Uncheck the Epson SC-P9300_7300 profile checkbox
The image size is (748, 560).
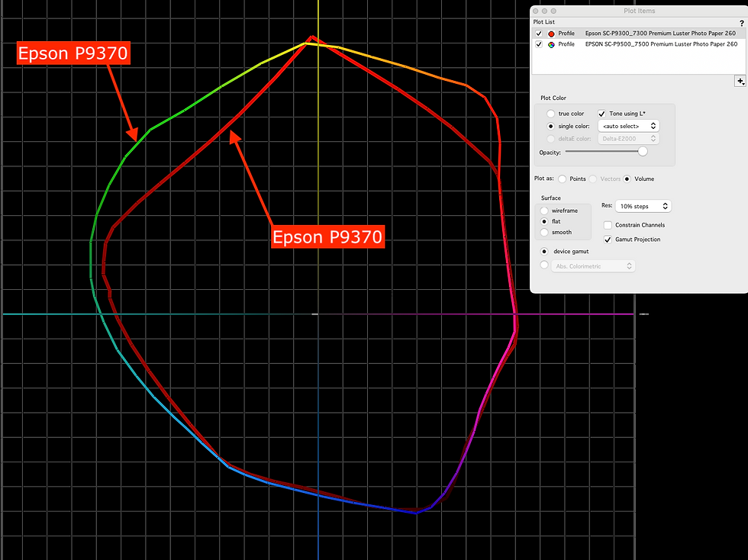pyautogui.click(x=539, y=34)
